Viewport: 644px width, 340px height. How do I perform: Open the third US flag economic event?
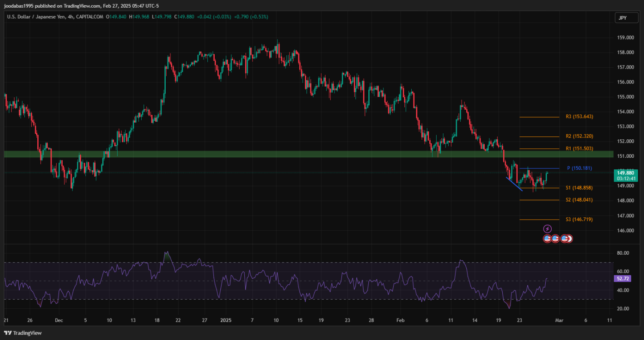(x=564, y=239)
